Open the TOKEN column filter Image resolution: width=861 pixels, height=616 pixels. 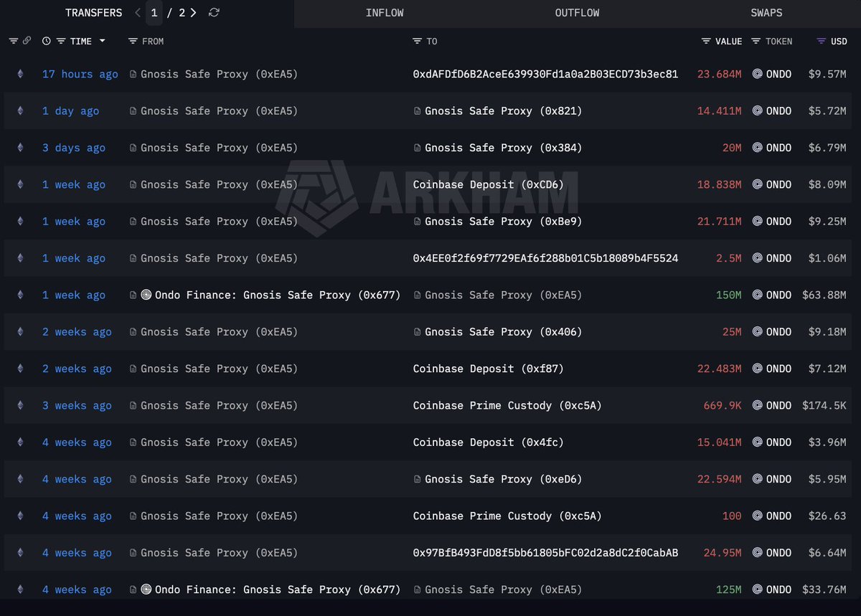click(756, 41)
